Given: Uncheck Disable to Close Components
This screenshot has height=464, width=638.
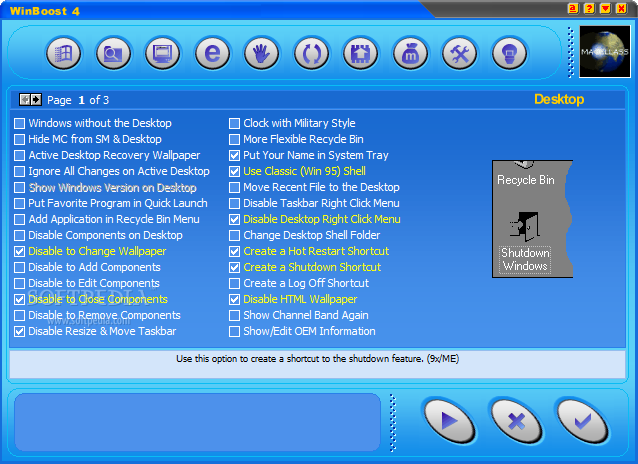Looking at the screenshot, I should (x=20, y=299).
